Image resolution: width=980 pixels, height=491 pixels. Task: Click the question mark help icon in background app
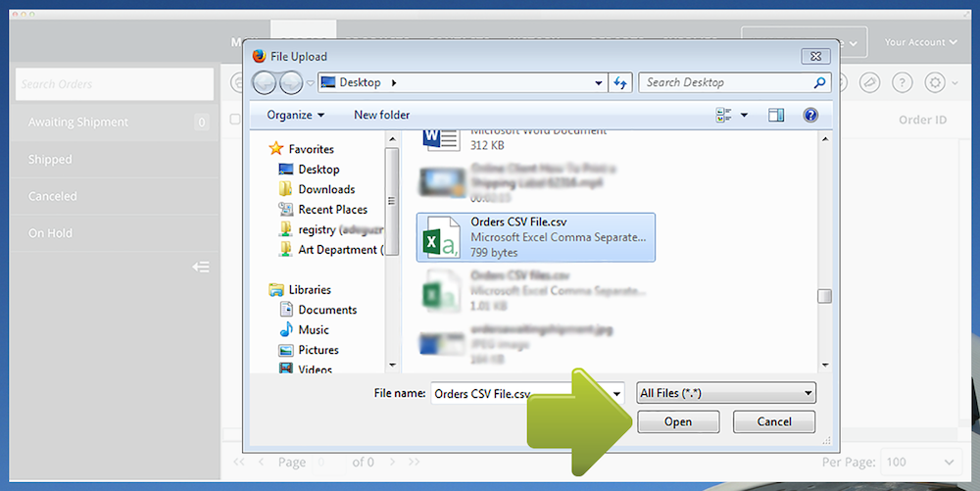[x=902, y=82]
